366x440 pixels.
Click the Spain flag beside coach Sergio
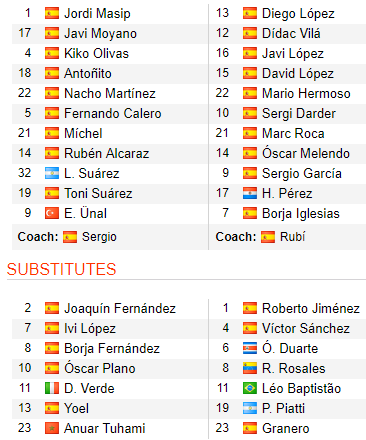coord(70,237)
